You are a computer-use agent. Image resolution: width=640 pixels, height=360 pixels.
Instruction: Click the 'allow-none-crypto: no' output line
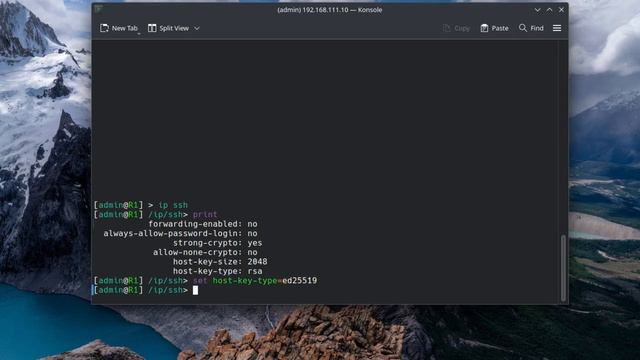click(205, 252)
